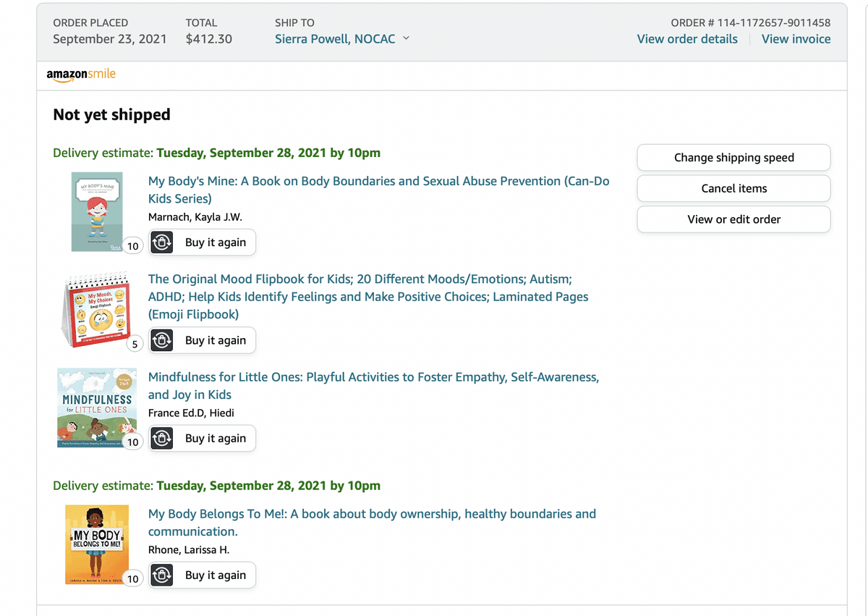The width and height of the screenshot is (868, 616).
Task: Buy Mindfulness for Little Ones again
Action: pos(203,438)
